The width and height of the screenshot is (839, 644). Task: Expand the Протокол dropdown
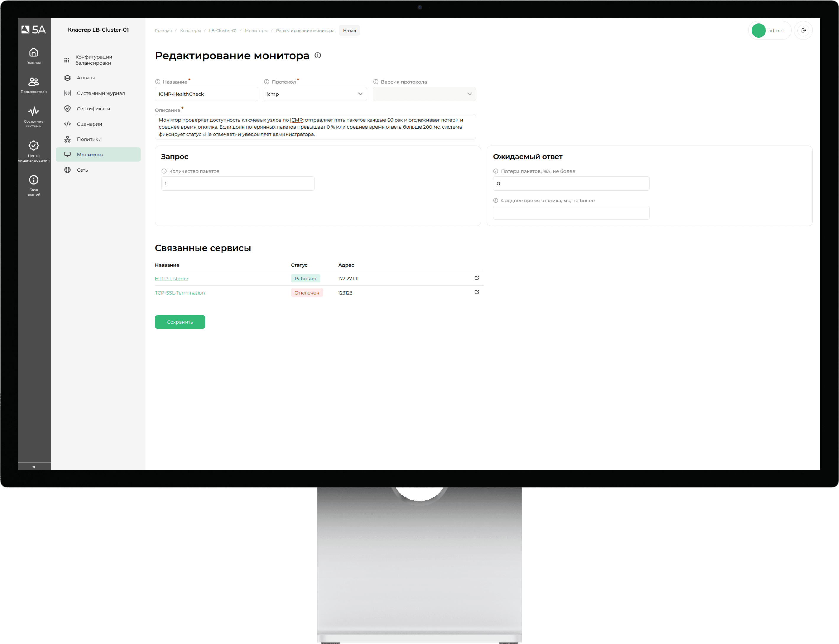coord(315,94)
